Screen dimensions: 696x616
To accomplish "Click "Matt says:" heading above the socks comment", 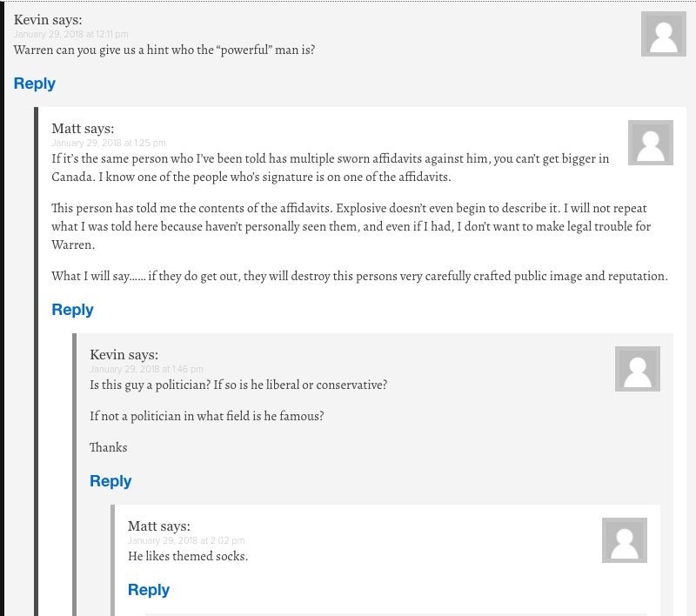I will 159,526.
